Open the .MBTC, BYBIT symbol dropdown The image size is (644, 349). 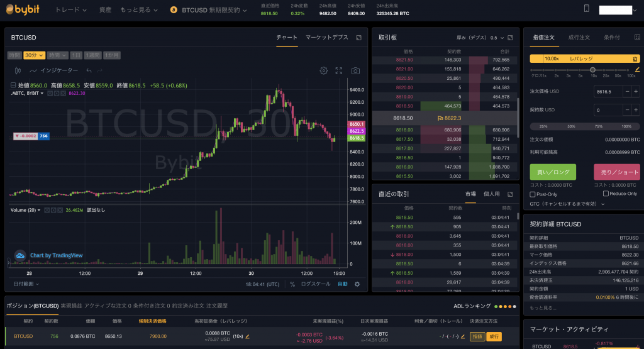tap(27, 94)
